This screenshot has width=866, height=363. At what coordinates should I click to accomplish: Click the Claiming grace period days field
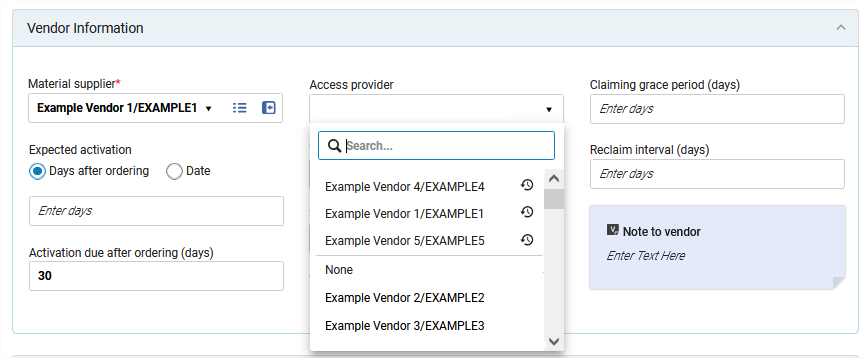point(717,109)
